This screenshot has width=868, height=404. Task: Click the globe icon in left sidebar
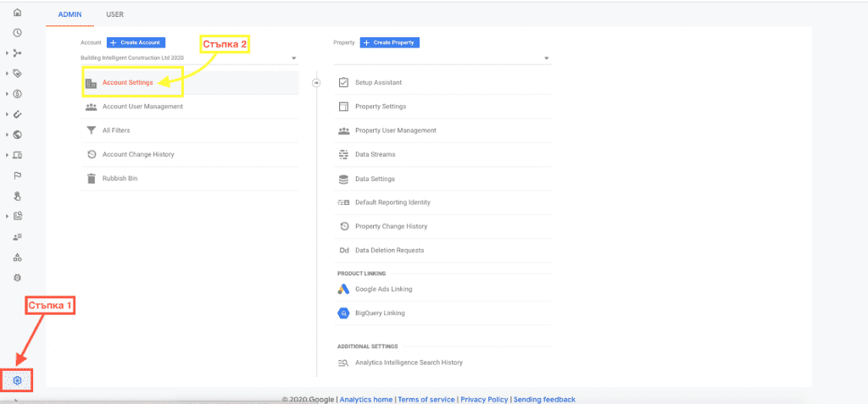coord(18,135)
